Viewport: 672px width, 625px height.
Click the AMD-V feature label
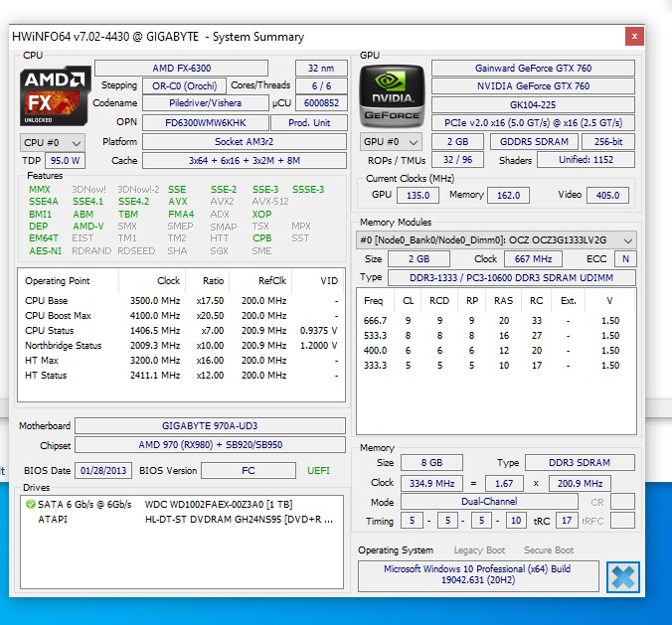tap(88, 227)
